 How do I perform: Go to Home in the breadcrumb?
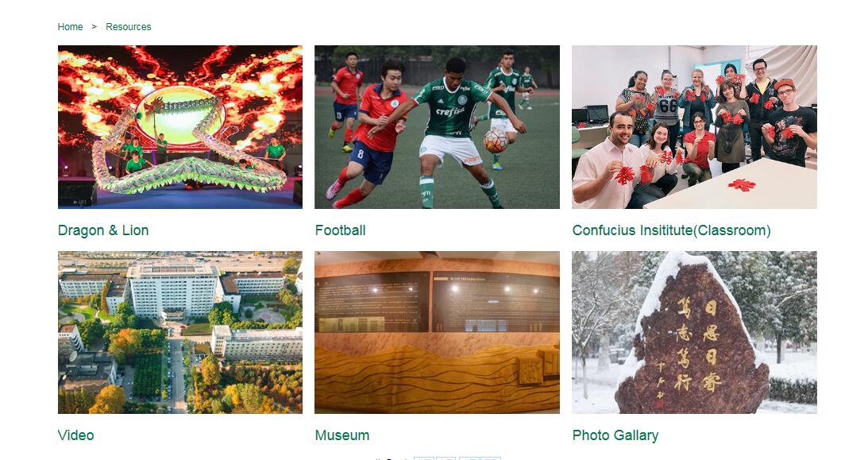[70, 26]
